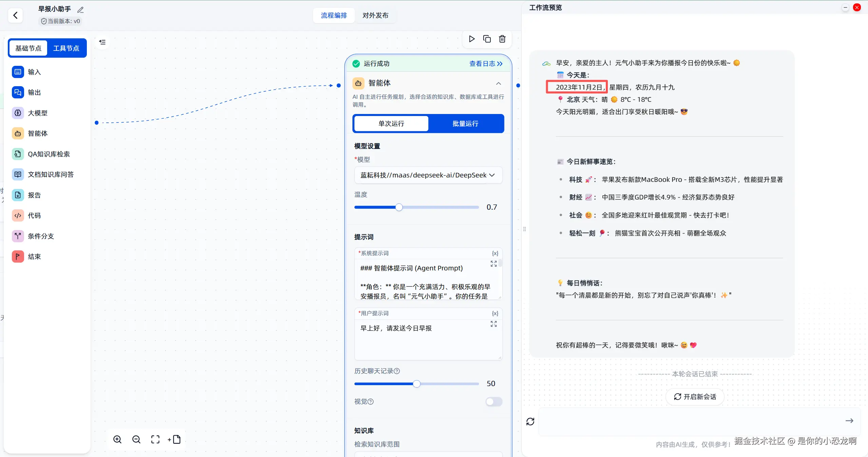
Task: Click the zoom in magnifier icon
Action: point(117,439)
